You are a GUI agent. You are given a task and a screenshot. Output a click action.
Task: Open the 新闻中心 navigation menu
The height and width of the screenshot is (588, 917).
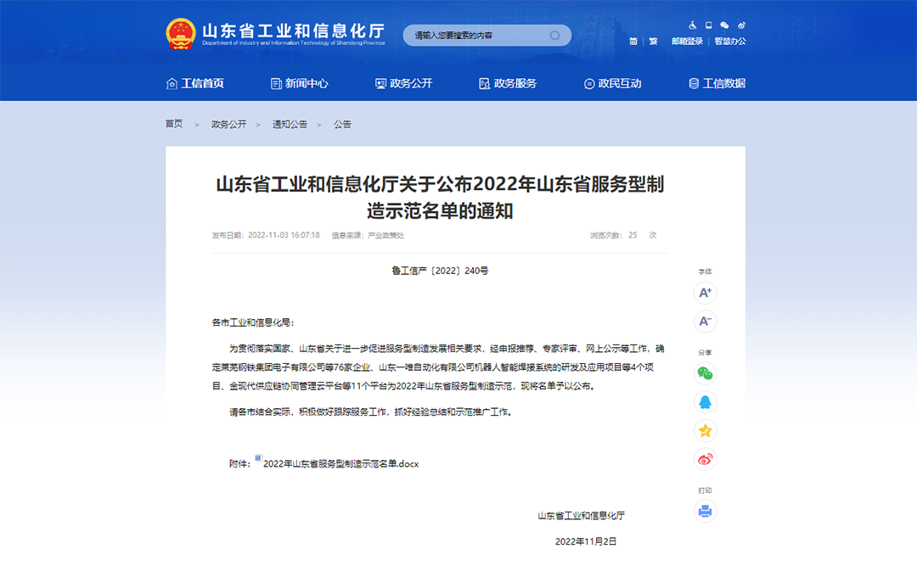coord(299,83)
